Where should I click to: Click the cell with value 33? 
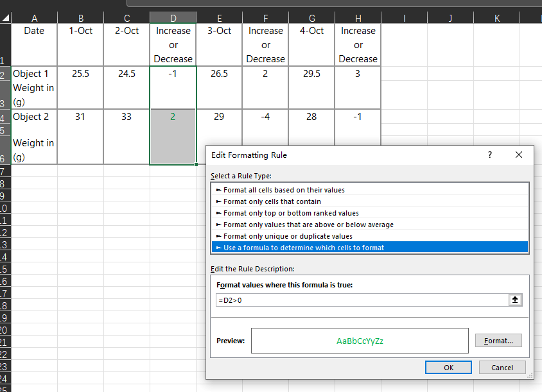127,137
